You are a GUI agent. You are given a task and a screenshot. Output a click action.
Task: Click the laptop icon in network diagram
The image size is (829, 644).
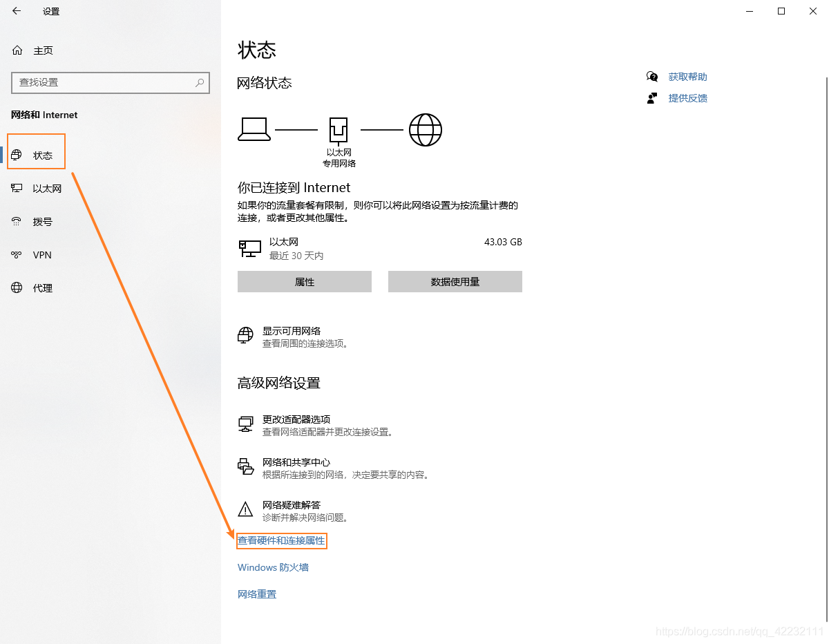[x=254, y=129]
